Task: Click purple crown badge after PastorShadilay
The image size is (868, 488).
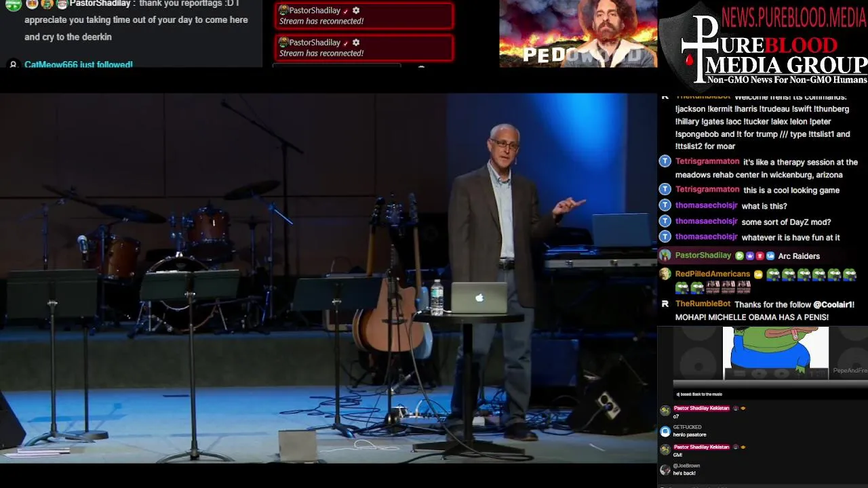Action: pyautogui.click(x=750, y=256)
